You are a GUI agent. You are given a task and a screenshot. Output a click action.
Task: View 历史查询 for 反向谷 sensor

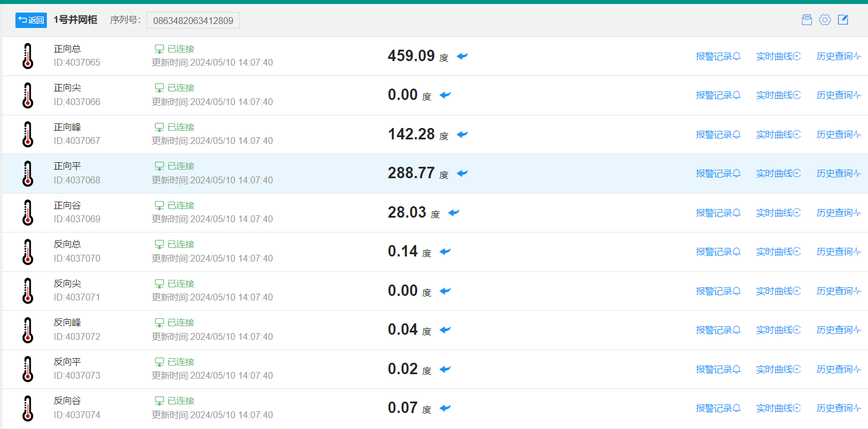(x=838, y=408)
